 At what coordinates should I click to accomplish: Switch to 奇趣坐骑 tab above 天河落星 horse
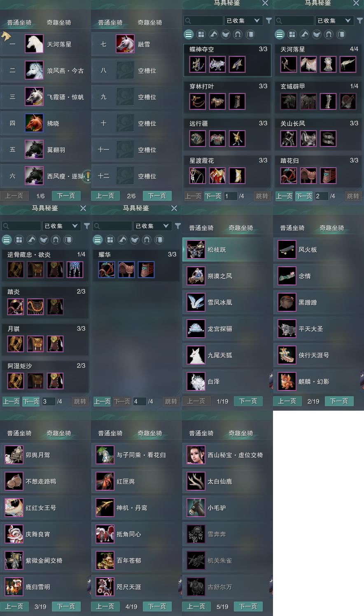coord(59,23)
